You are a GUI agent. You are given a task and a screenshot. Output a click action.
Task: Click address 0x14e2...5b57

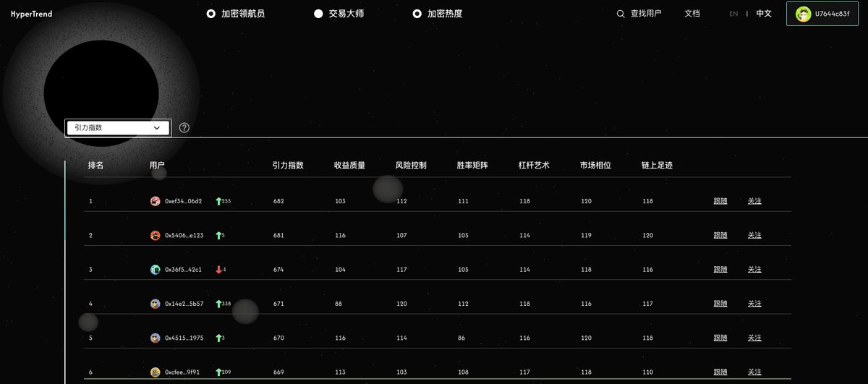184,304
